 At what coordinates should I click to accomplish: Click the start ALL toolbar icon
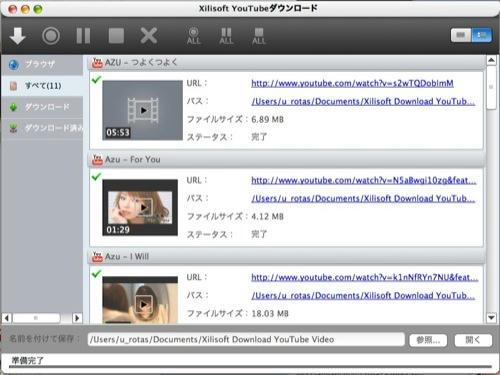click(x=194, y=36)
